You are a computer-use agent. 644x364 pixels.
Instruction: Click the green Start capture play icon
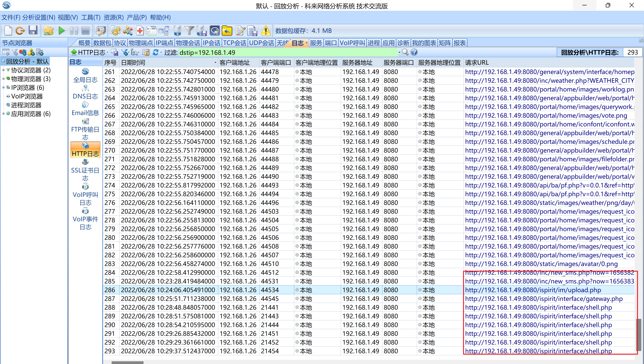pos(61,31)
